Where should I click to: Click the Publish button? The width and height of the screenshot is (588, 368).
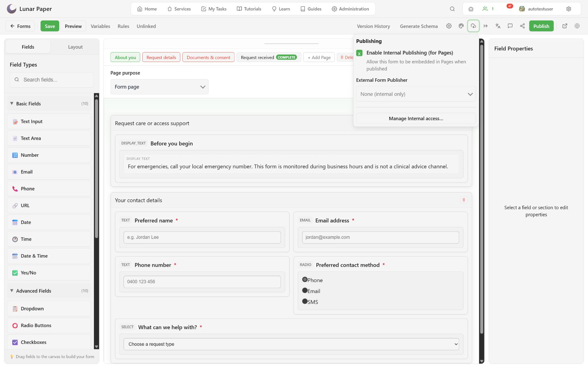pyautogui.click(x=541, y=26)
